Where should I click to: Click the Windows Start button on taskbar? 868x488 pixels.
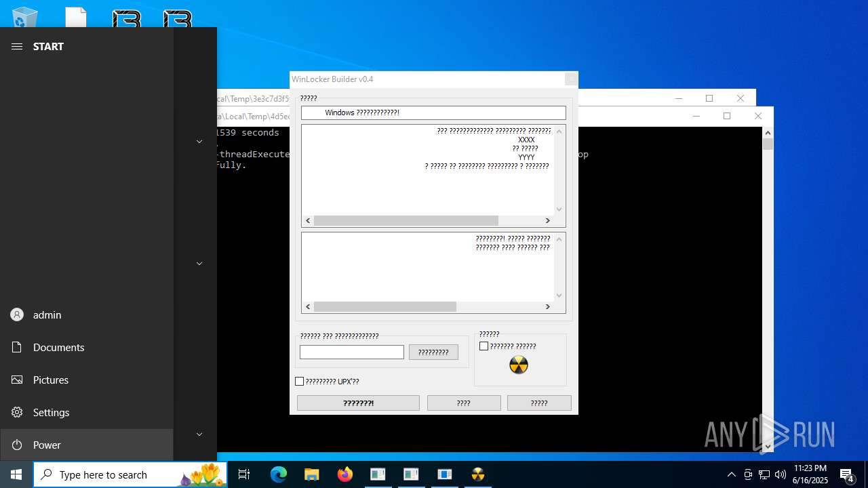click(16, 474)
